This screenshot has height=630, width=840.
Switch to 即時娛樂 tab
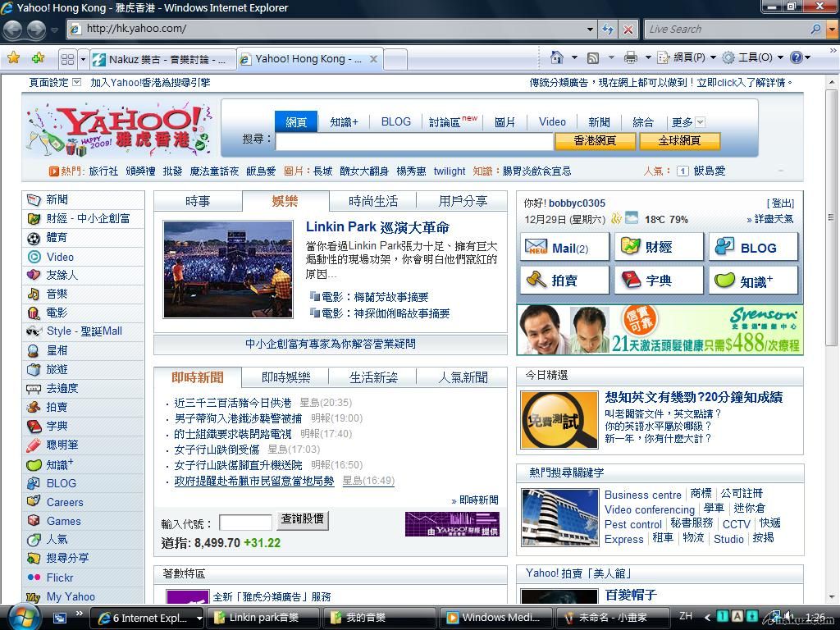point(286,377)
